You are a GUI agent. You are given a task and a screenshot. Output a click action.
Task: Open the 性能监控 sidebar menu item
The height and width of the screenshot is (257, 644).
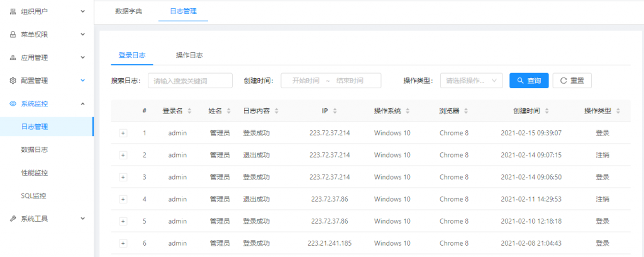35,173
